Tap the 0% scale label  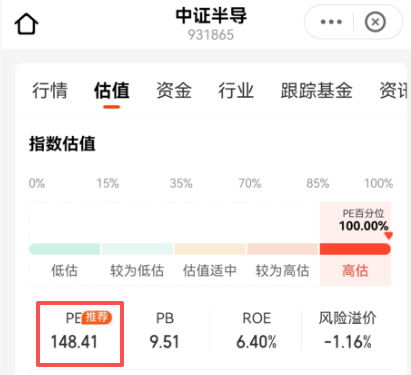[37, 183]
